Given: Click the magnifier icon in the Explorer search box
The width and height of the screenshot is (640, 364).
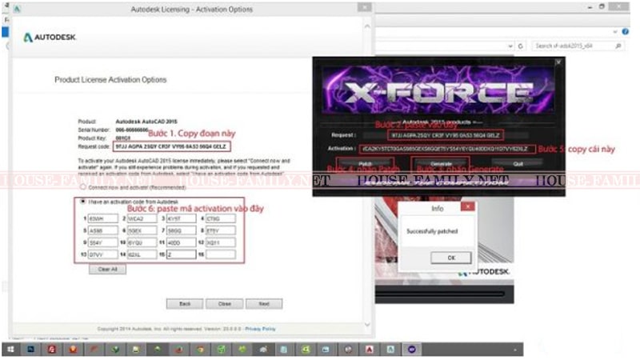Looking at the screenshot, I should 618,46.
